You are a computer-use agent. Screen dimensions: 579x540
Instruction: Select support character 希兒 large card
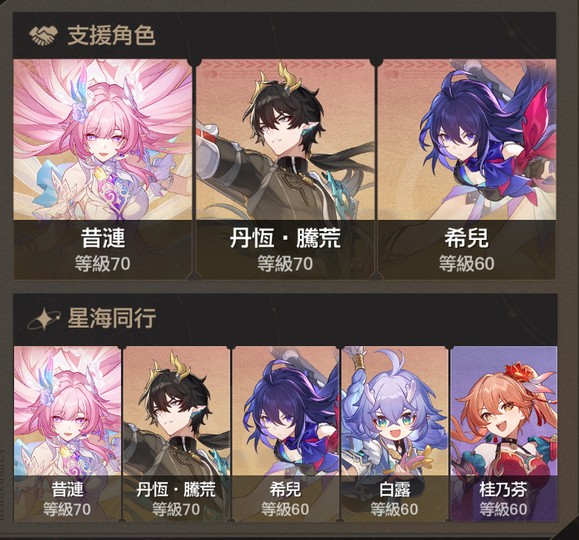467,169
